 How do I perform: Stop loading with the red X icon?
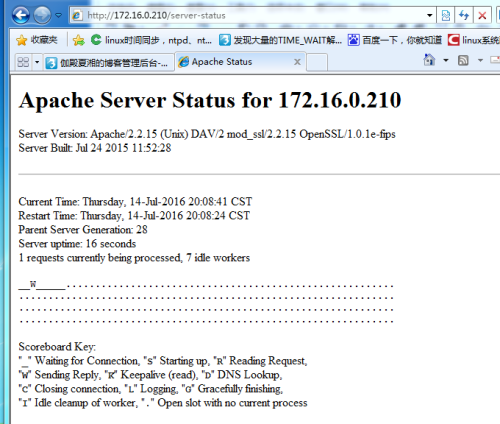pos(482,15)
